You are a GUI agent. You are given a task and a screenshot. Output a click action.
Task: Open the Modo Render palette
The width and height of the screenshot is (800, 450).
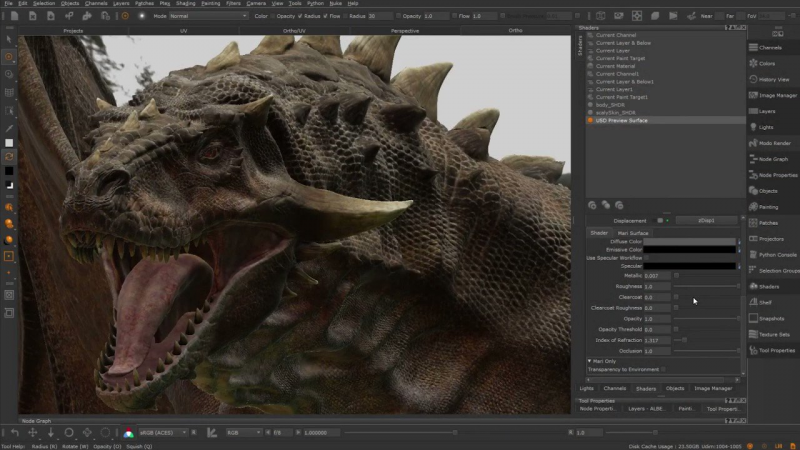[x=774, y=143]
